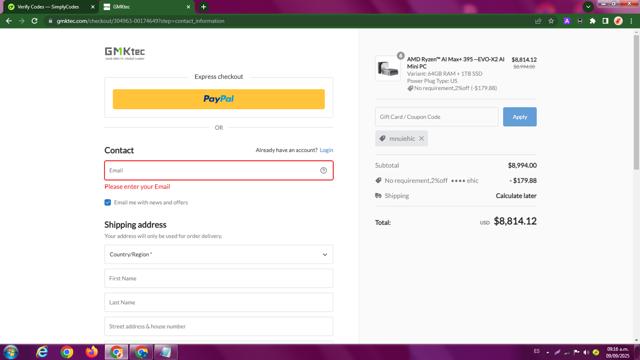Screen dimensions: 640x360
Task: Launch Internet Explorer from the taskbar
Action: tap(42, 352)
